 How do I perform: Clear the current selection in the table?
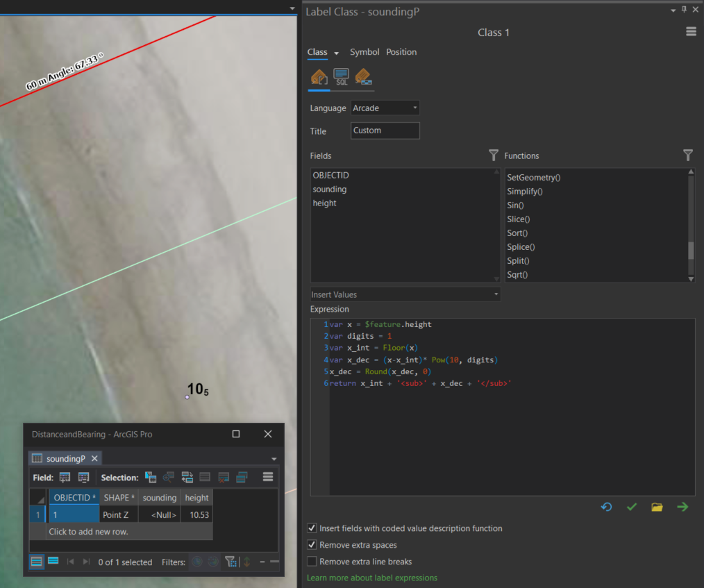coord(222,477)
